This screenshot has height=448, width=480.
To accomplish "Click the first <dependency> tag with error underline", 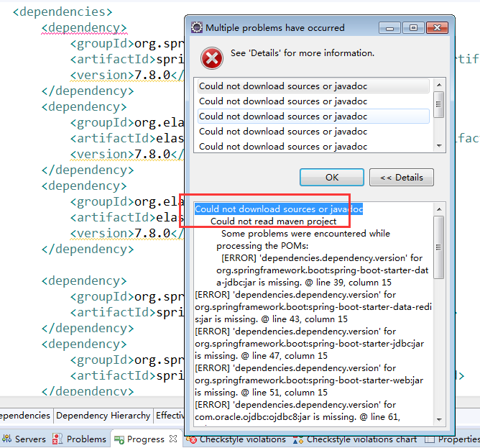I will (84, 27).
